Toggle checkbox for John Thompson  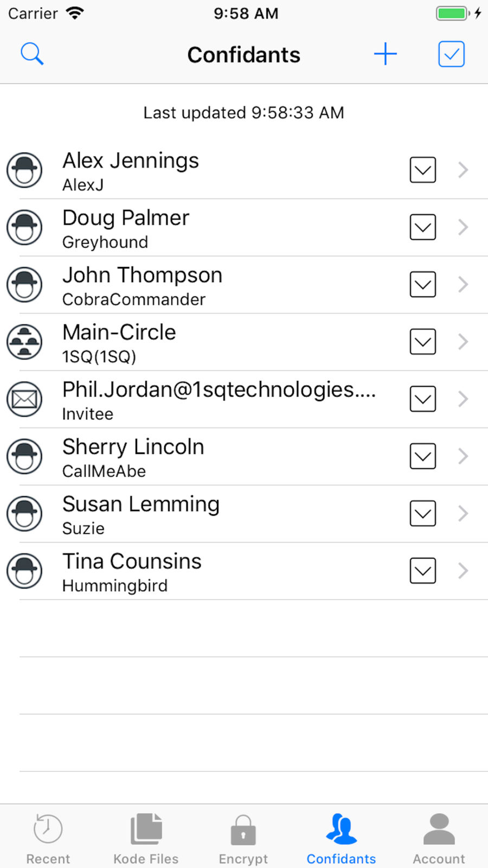pyautogui.click(x=423, y=284)
